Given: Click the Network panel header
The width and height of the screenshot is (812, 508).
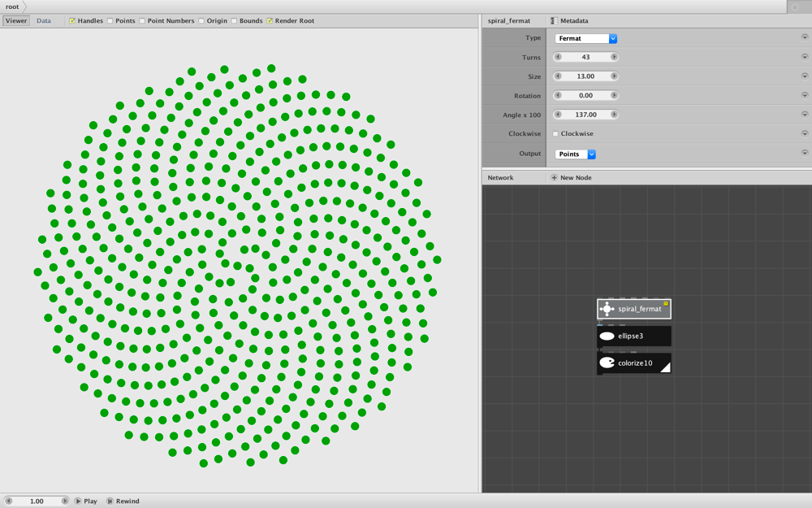Looking at the screenshot, I should (500, 177).
